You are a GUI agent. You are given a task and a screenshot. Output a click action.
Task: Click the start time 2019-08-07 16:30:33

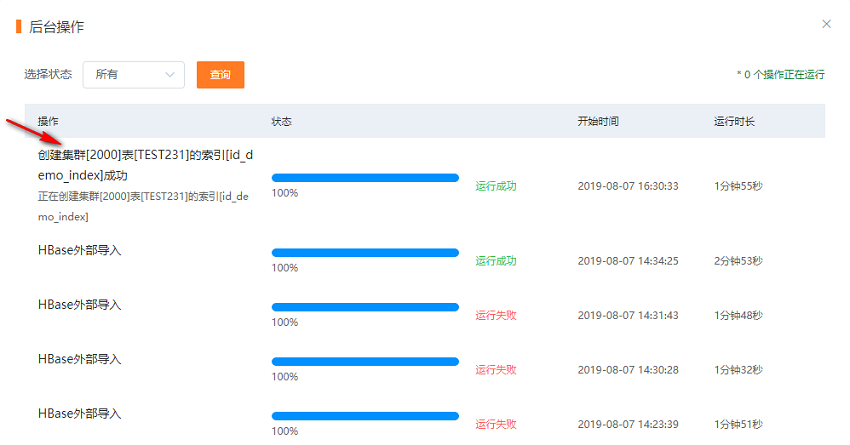click(x=628, y=186)
